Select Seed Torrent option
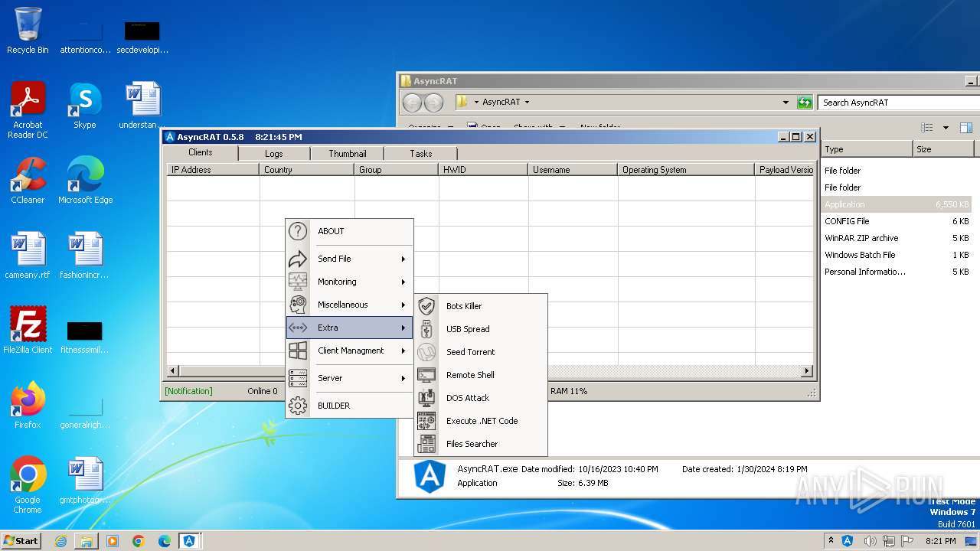The width and height of the screenshot is (980, 551). coord(481,352)
